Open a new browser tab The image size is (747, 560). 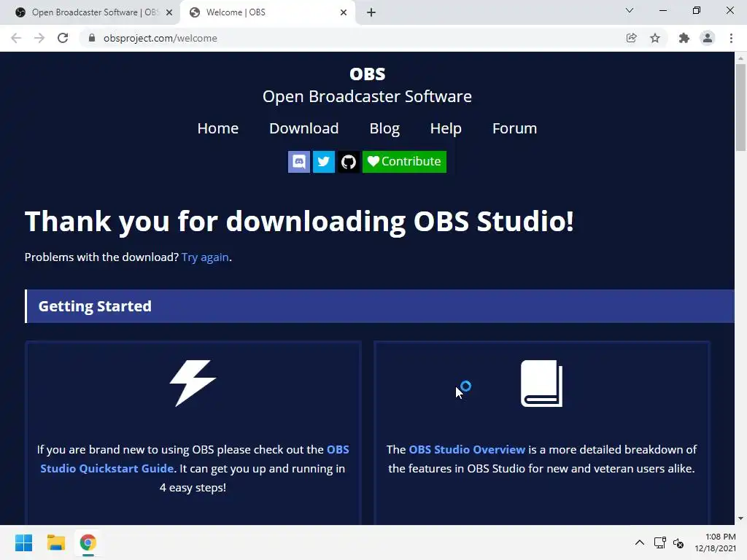(x=371, y=12)
